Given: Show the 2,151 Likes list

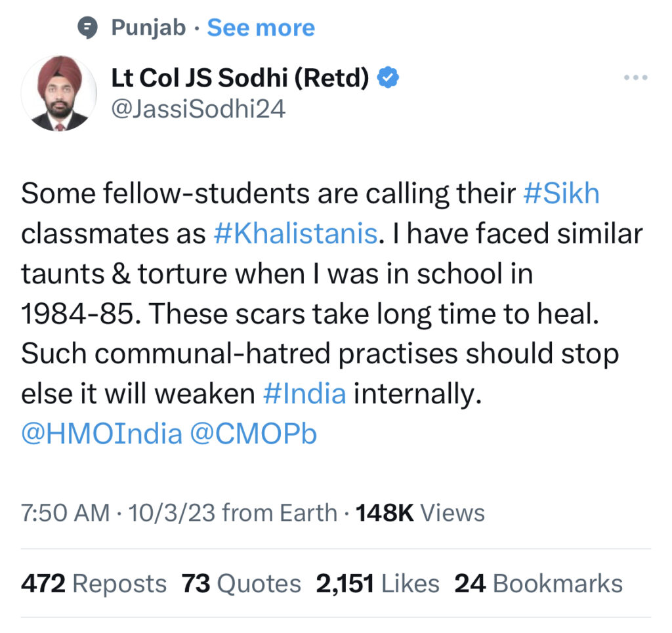Looking at the screenshot, I should pyautogui.click(x=377, y=583).
